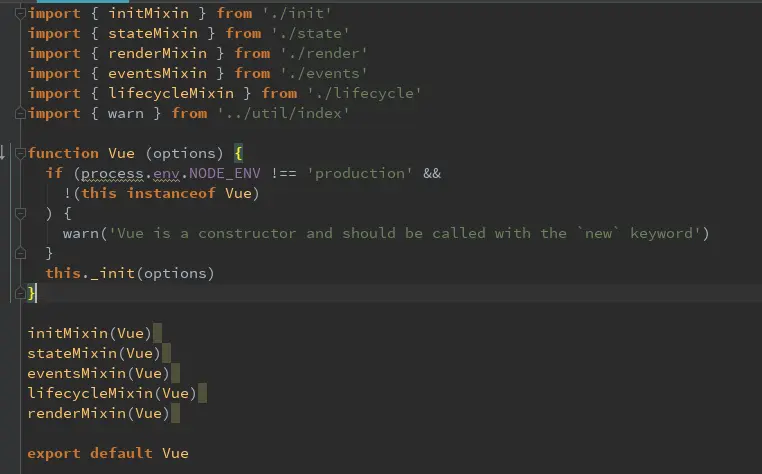762x474 pixels.
Task: Click the 'stateMixin(Vue)' call line
Action: [x=94, y=353]
